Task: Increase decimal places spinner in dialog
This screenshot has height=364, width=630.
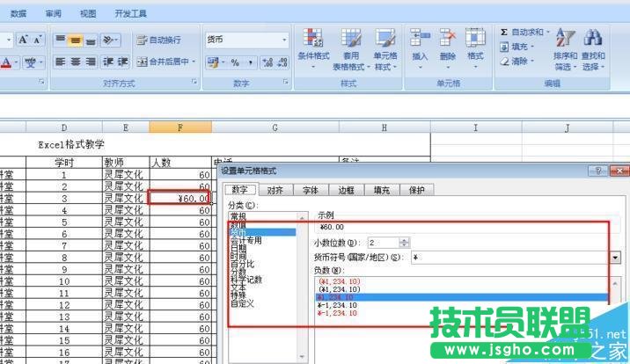Action: tap(404, 239)
